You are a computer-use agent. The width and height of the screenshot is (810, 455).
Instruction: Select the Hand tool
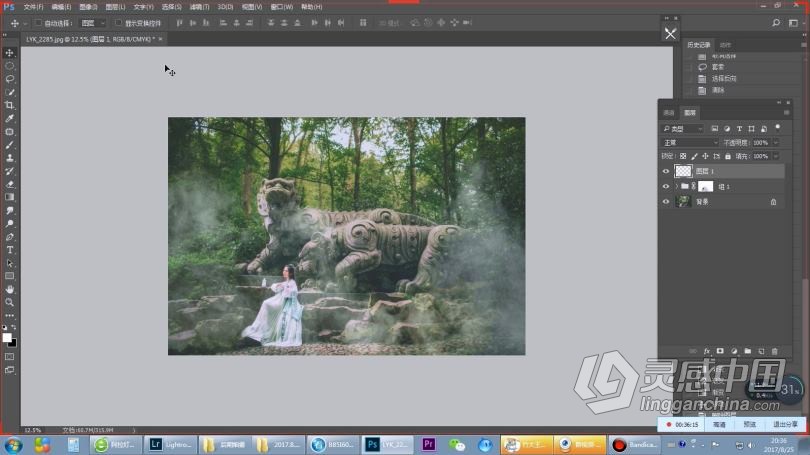pyautogui.click(x=9, y=290)
